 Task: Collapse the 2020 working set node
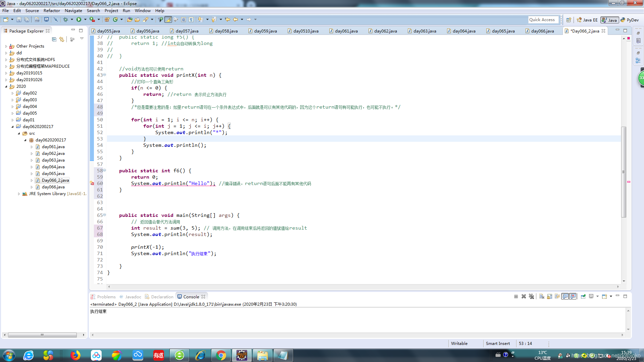[x=6, y=86]
